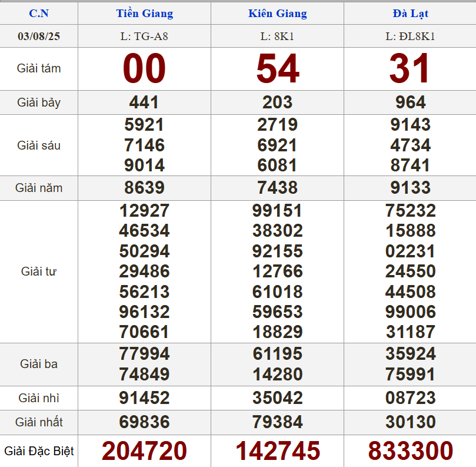Open the Đà Lạt province link
The width and height of the screenshot is (476, 467).
point(410,14)
